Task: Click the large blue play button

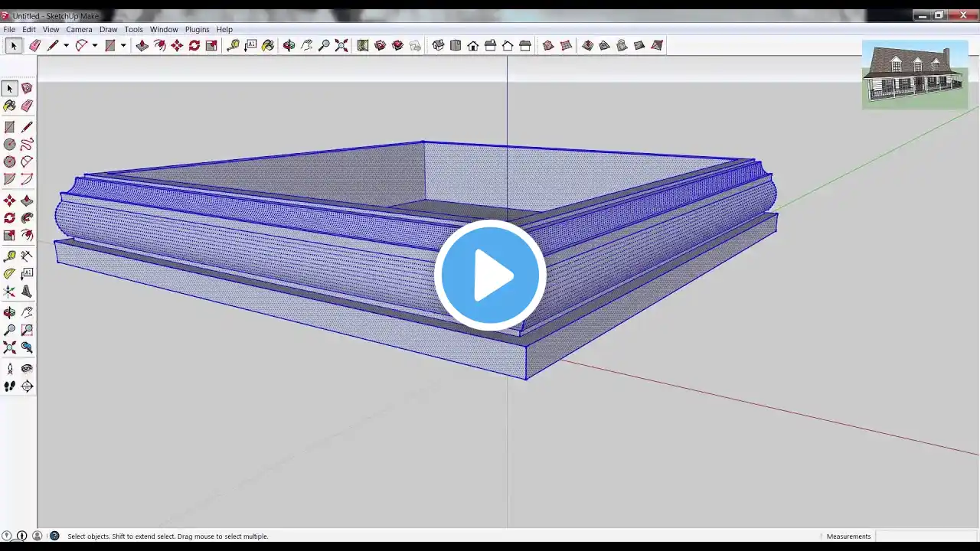Action: click(x=490, y=275)
